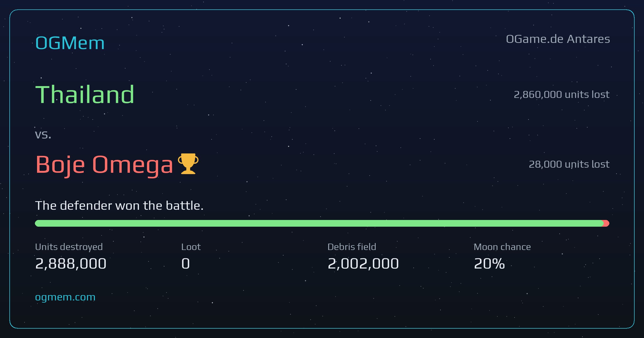Viewport: 644px width, 338px height.
Task: Click the 28,000 units lost text
Action: 569,164
